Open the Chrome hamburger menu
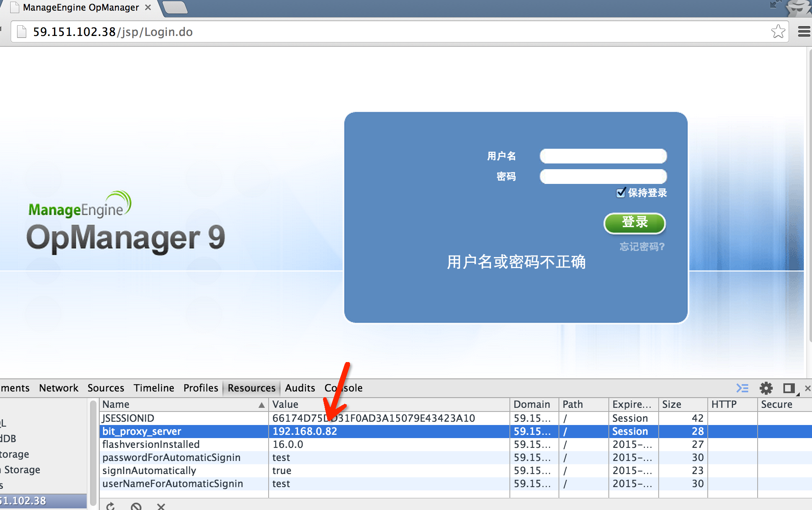The width and height of the screenshot is (812, 510). (804, 31)
